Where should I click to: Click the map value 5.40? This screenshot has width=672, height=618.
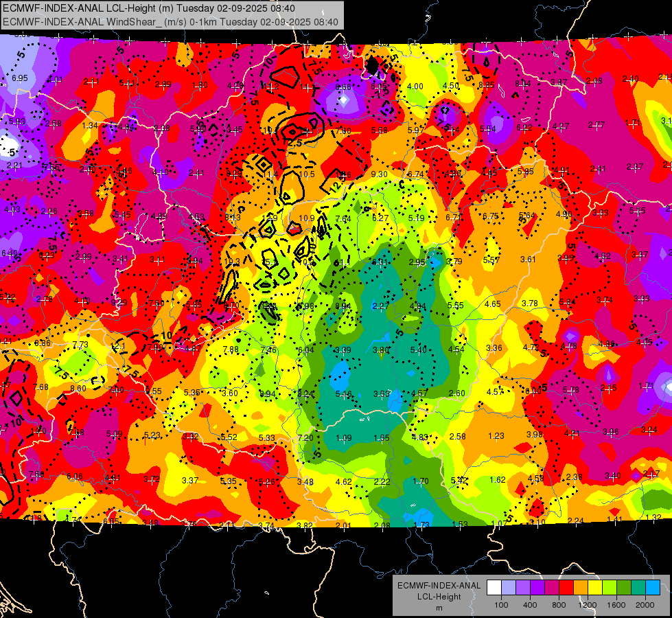[x=418, y=350]
